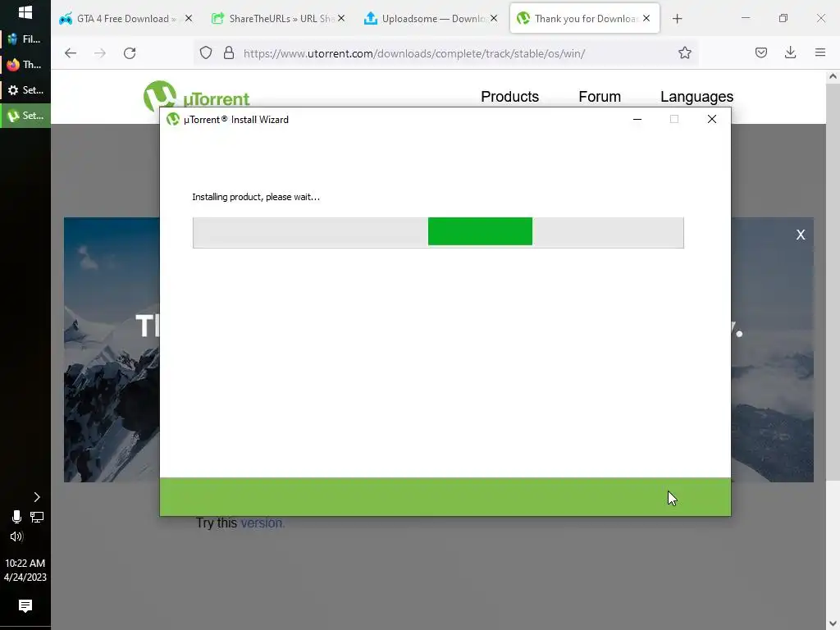The height and width of the screenshot is (630, 840).
Task: Click the browser forward arrow
Action: tap(100, 53)
